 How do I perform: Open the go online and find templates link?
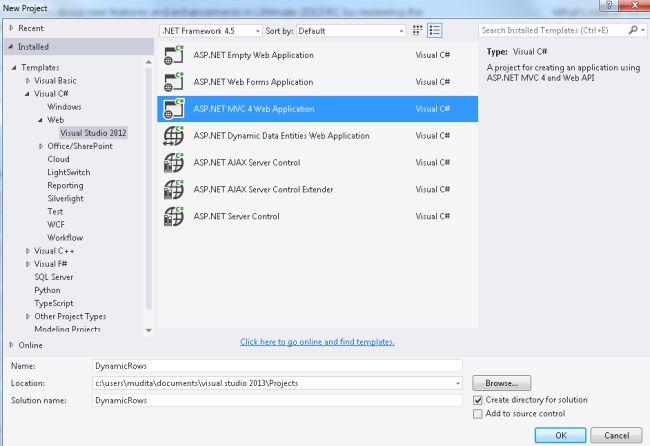(x=317, y=342)
